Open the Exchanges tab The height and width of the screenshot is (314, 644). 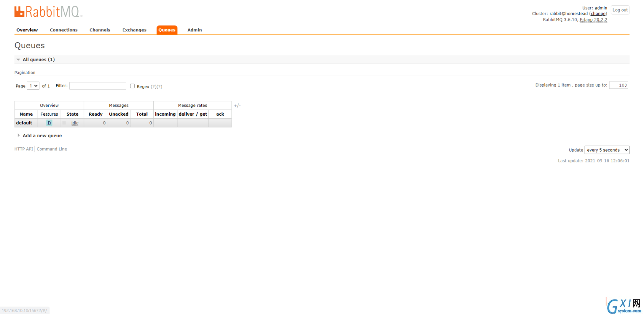pos(134,30)
